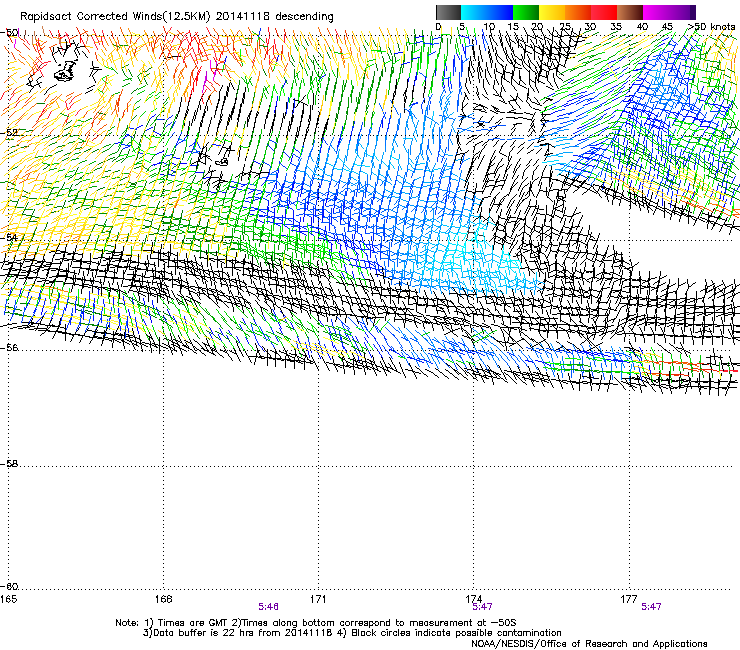
Task: Click the "Note: 1) Times are GMT" line
Action: click(x=316, y=623)
